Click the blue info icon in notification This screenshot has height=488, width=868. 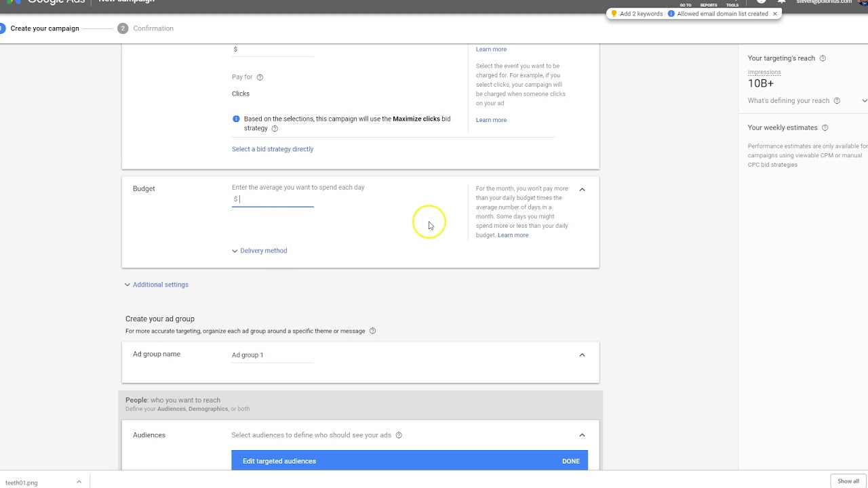(x=671, y=14)
